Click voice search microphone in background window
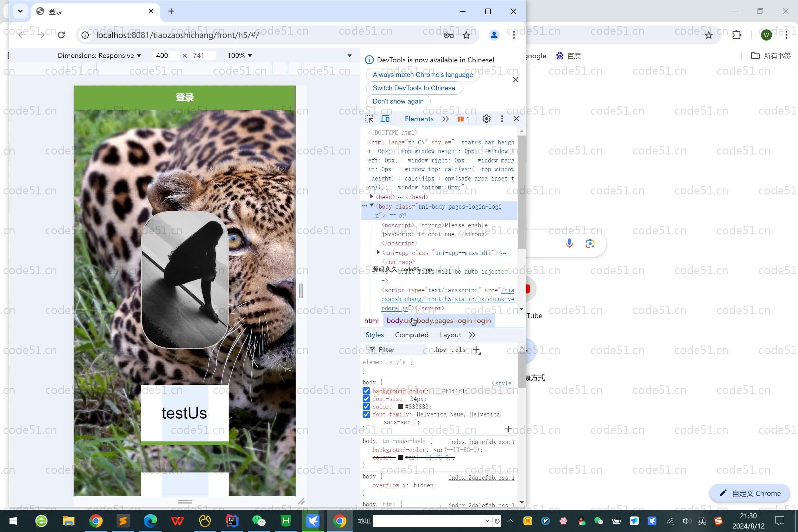 tap(569, 243)
